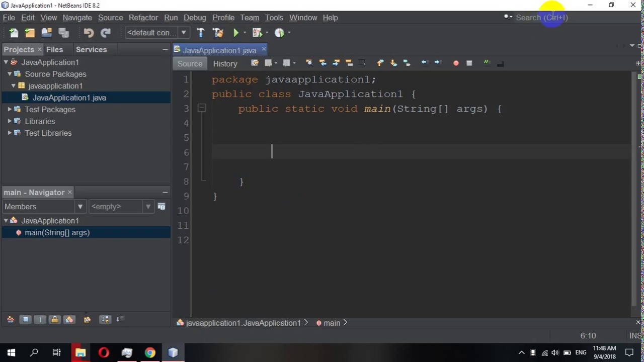Toggle Show Fields in Navigator
The image size is (644, 362).
point(25,319)
